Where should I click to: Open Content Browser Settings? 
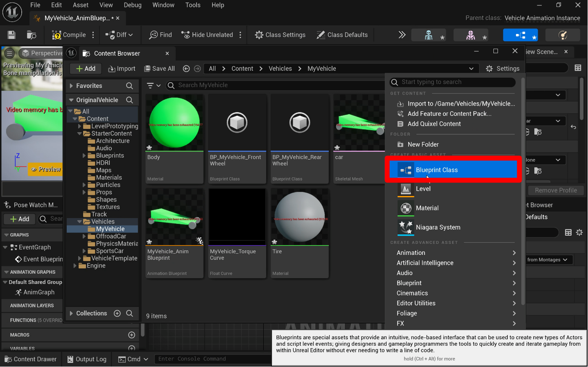tap(502, 69)
